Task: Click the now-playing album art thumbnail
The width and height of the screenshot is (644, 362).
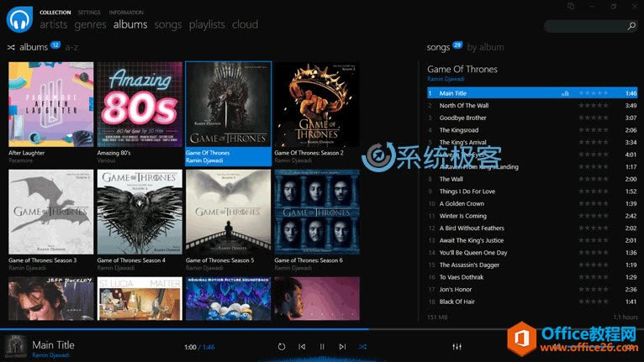Action: pos(16,347)
